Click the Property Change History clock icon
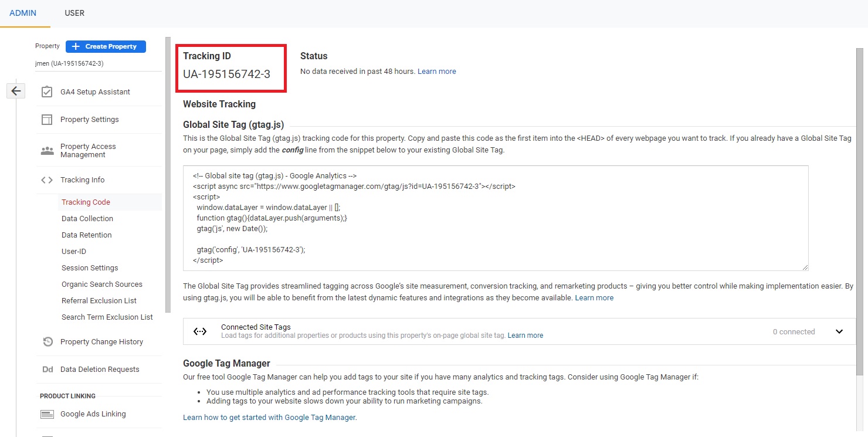 click(x=48, y=342)
